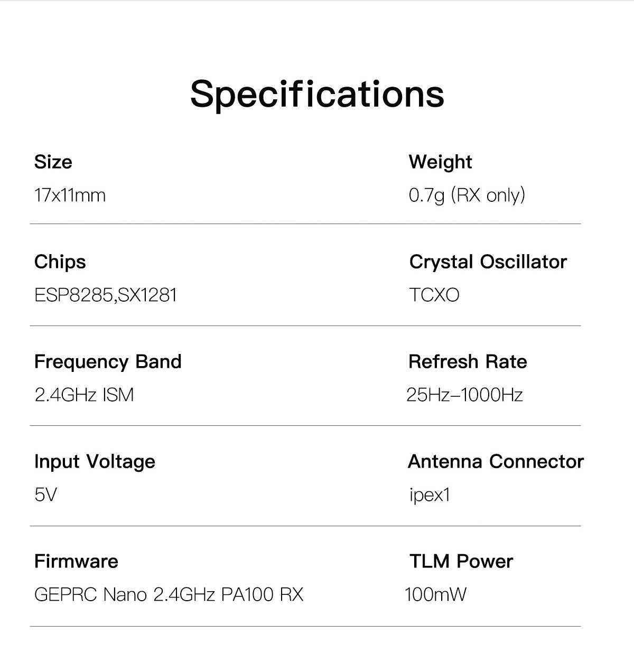The height and width of the screenshot is (672, 634).
Task: Select the Chips label
Action: pyautogui.click(x=60, y=262)
